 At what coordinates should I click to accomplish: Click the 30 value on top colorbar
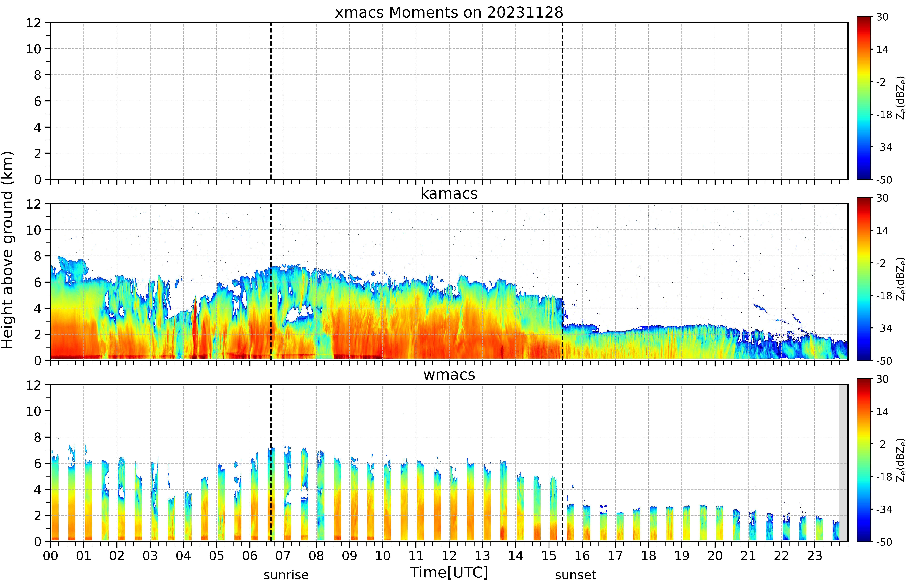pyautogui.click(x=882, y=17)
